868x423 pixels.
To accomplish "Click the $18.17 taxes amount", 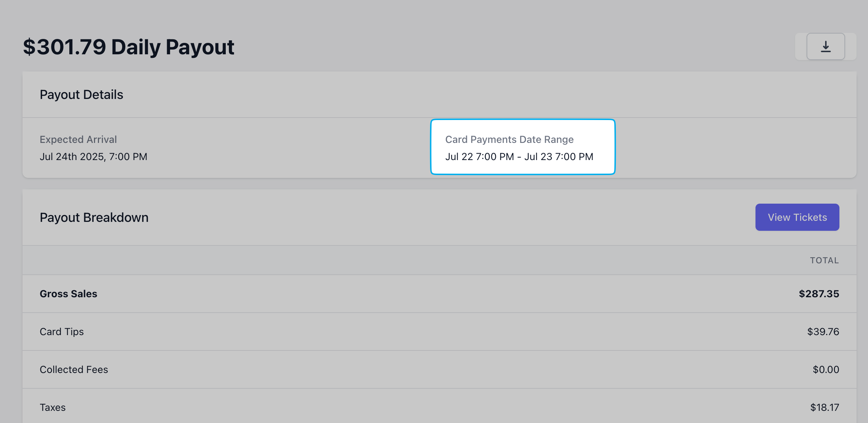I will (824, 407).
